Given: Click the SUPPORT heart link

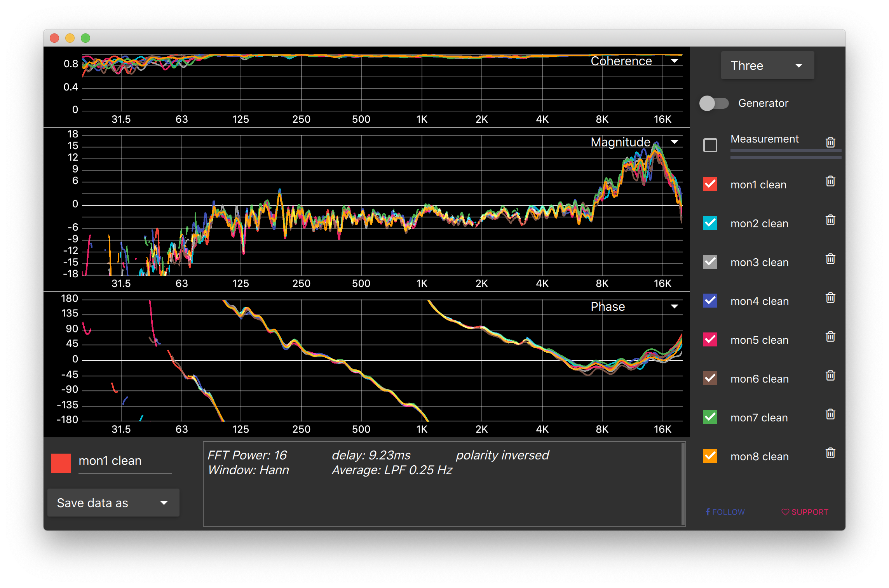Looking at the screenshot, I should (805, 512).
